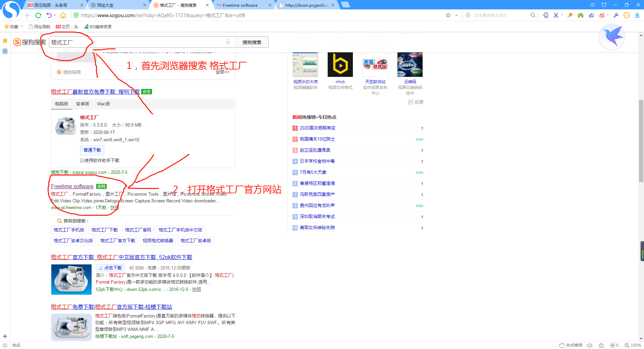Expand the dropdown arrow beside the bookmark star
This screenshot has width=644, height=349.
coord(457,15)
